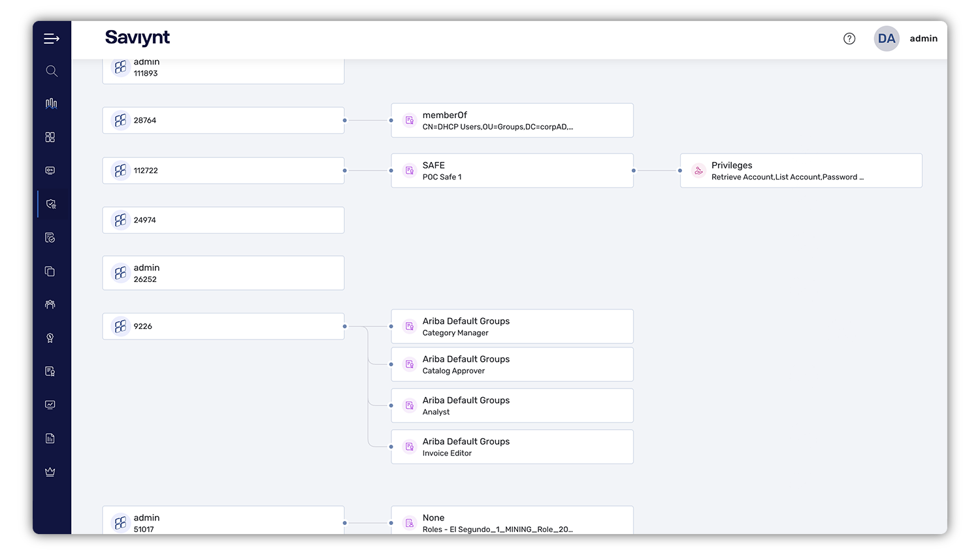Click the Saviynt logo
The image size is (980, 555).
(137, 38)
